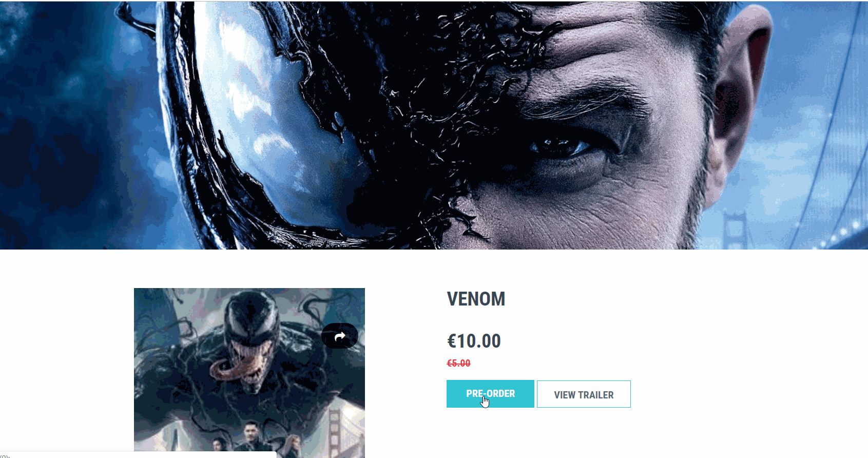The height and width of the screenshot is (458, 868).
Task: Open the Venom movie poster thumbnail
Action: click(249, 373)
